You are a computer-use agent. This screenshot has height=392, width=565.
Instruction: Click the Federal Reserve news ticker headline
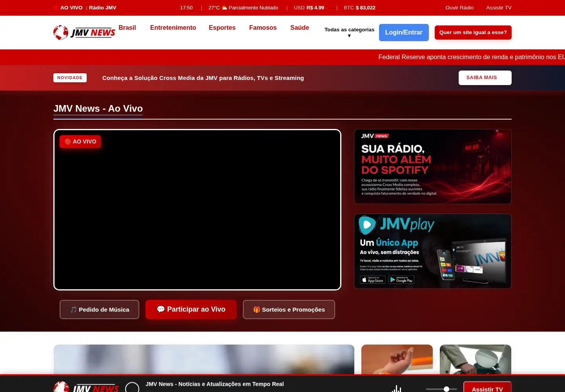pos(472,57)
